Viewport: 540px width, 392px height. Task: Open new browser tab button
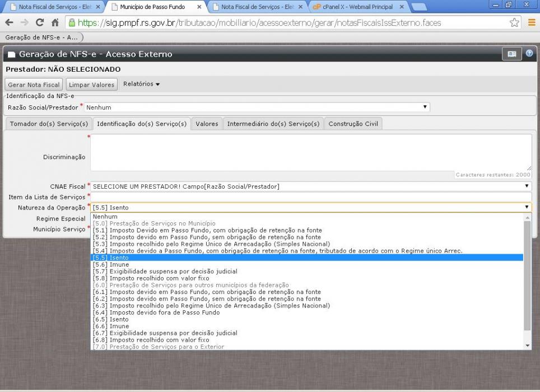(419, 7)
